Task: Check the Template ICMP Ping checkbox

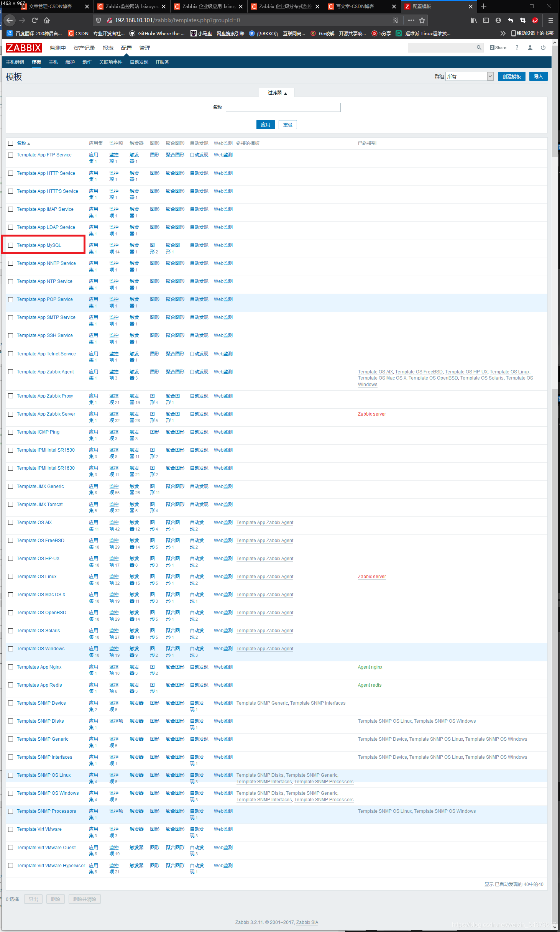Action: pyautogui.click(x=11, y=432)
